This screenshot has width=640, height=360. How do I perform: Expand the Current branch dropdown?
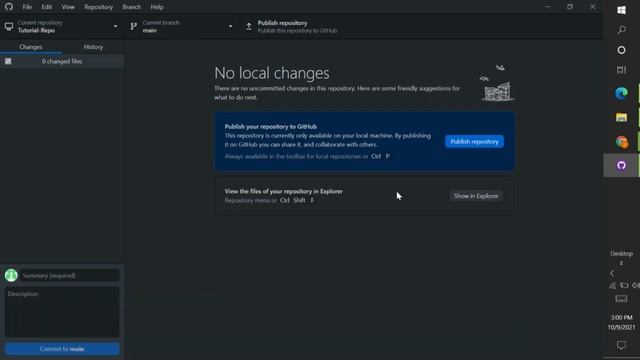(182, 27)
